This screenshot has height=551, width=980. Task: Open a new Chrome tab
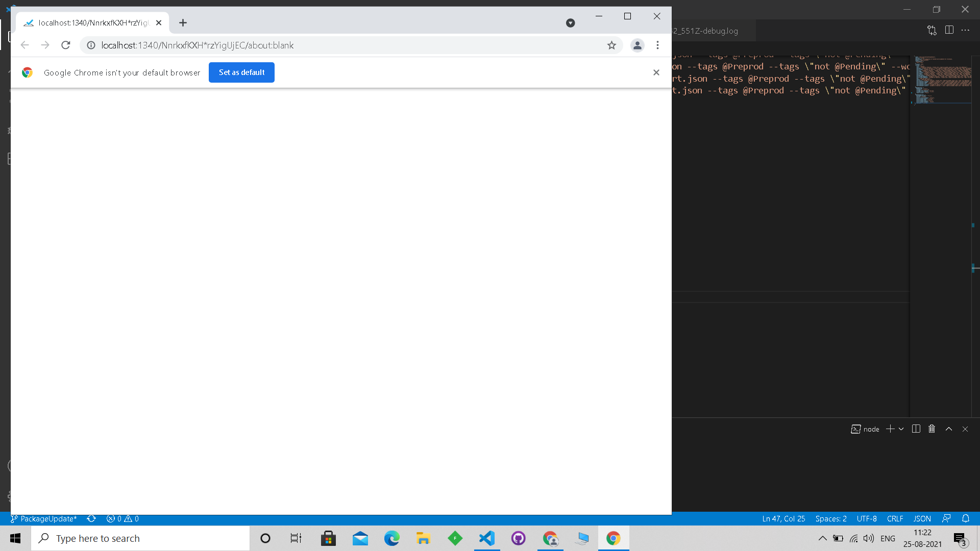[x=183, y=23]
